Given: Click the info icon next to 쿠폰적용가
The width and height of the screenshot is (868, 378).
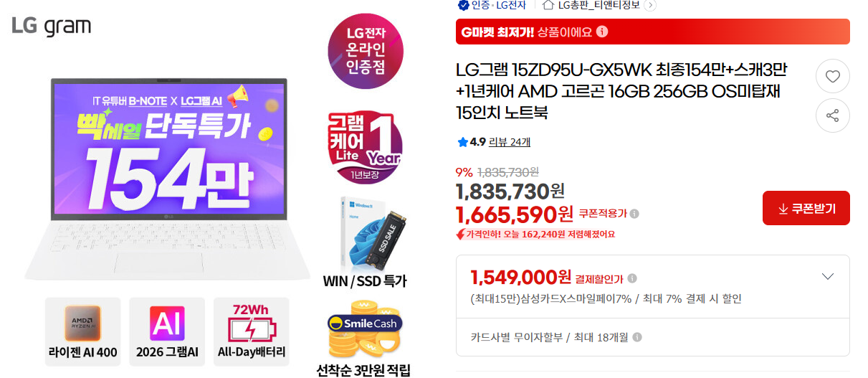Looking at the screenshot, I should [634, 213].
